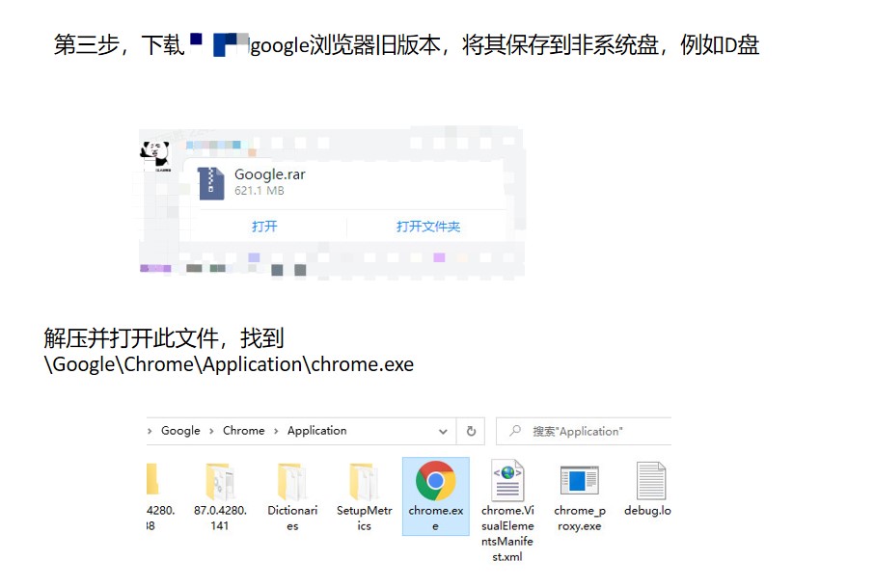Click inside the 搜索"Application" search field
The width and height of the screenshot is (875, 588).
click(x=579, y=431)
